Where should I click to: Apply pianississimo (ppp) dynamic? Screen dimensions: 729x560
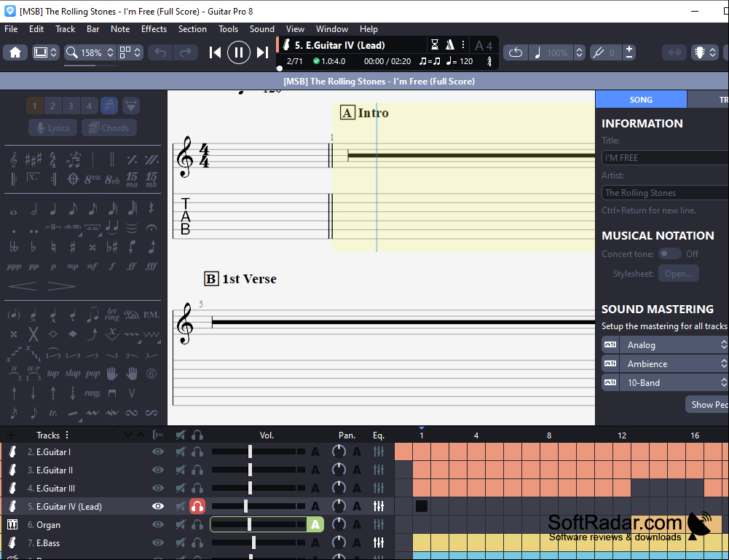click(14, 267)
